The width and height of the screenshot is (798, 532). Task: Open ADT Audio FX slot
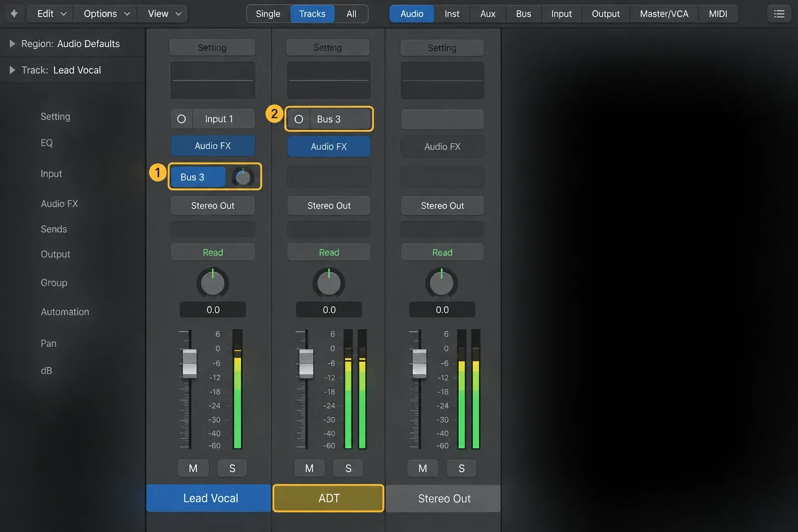point(329,147)
